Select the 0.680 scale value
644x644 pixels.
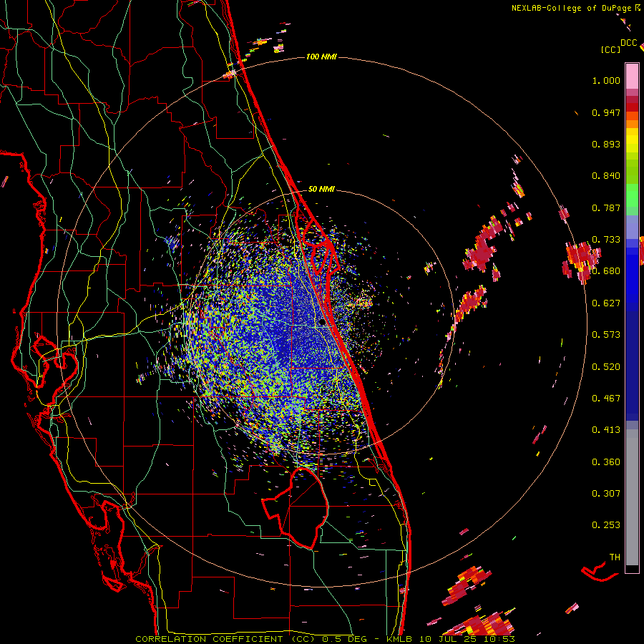click(606, 271)
